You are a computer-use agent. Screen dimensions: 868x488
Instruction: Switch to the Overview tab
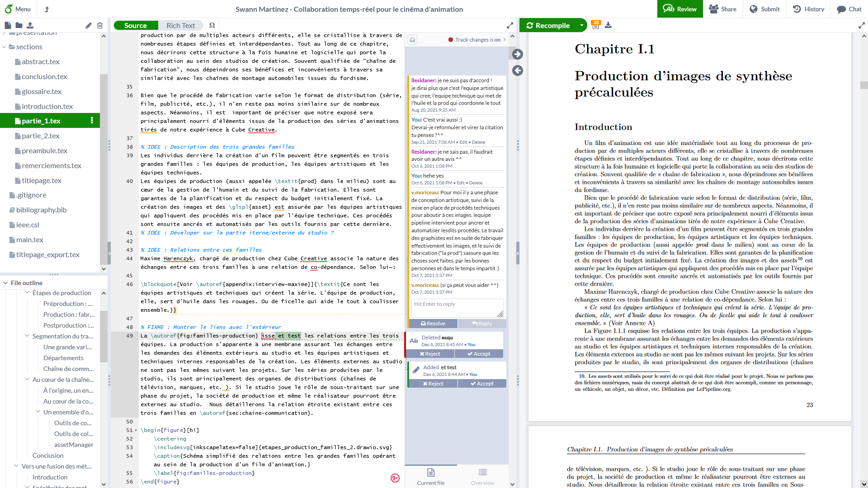pyautogui.click(x=482, y=476)
